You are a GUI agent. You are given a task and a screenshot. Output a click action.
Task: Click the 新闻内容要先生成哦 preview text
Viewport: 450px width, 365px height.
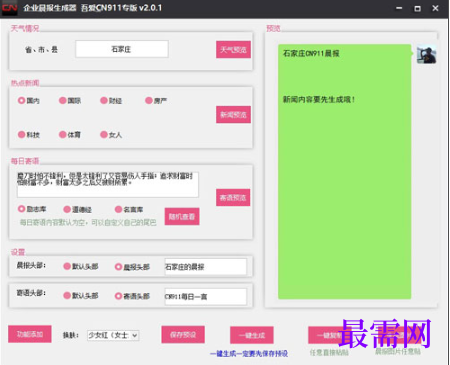pyautogui.click(x=319, y=99)
